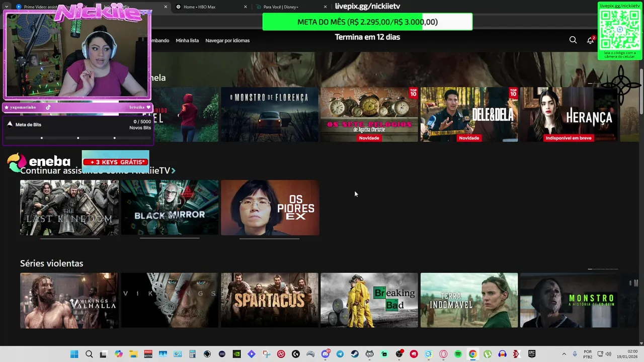Open Google Chrome taskbar icon
Screen dimensions: 644x362
click(x=472, y=354)
